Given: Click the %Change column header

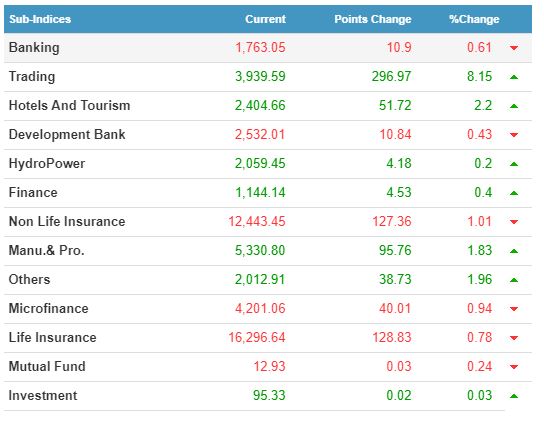Looking at the screenshot, I should click(474, 19).
